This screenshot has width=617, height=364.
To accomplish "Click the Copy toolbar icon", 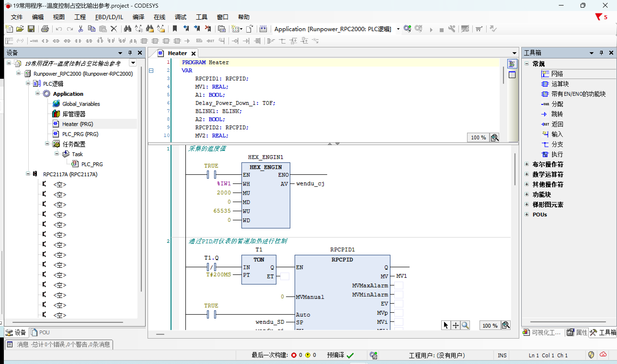I will click(92, 29).
